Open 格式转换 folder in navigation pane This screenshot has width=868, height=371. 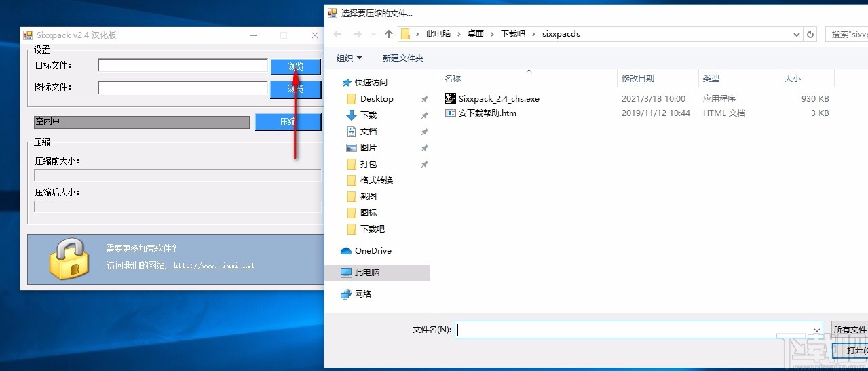377,180
